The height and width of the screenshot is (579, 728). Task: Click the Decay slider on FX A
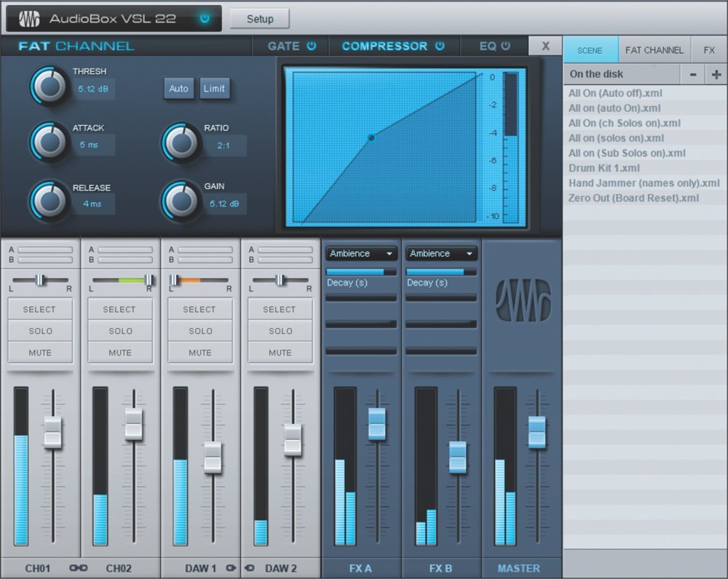click(x=360, y=271)
